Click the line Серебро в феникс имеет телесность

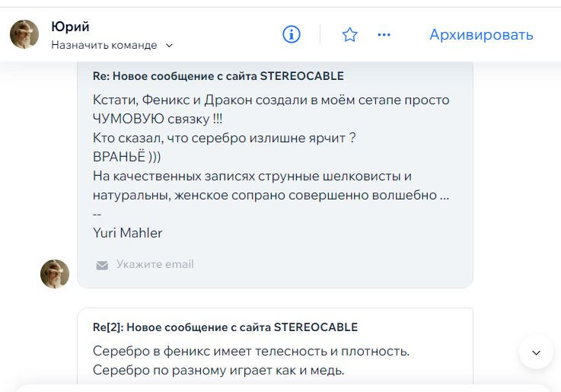click(251, 351)
